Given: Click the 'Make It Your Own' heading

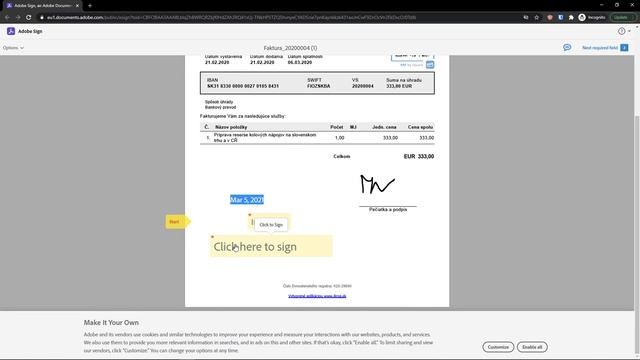Looking at the screenshot, I should tap(111, 322).
